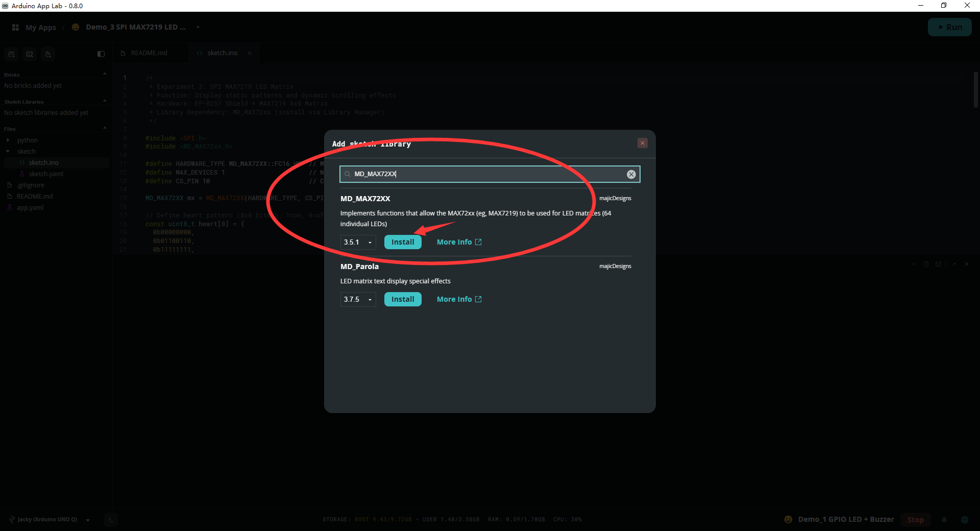Screen dimensions: 980x531
Task: Click the app.yaml flask icon
Action: 10,207
